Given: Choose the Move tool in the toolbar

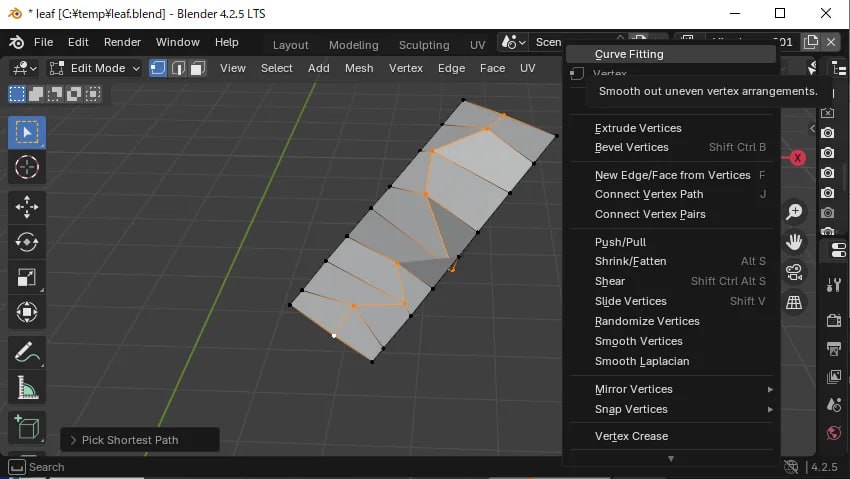Looking at the screenshot, I should [27, 207].
